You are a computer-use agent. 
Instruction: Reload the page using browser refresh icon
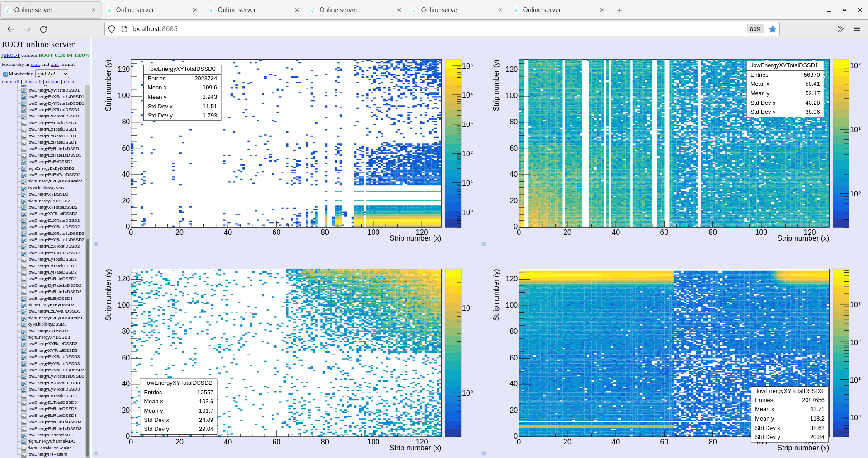[43, 29]
